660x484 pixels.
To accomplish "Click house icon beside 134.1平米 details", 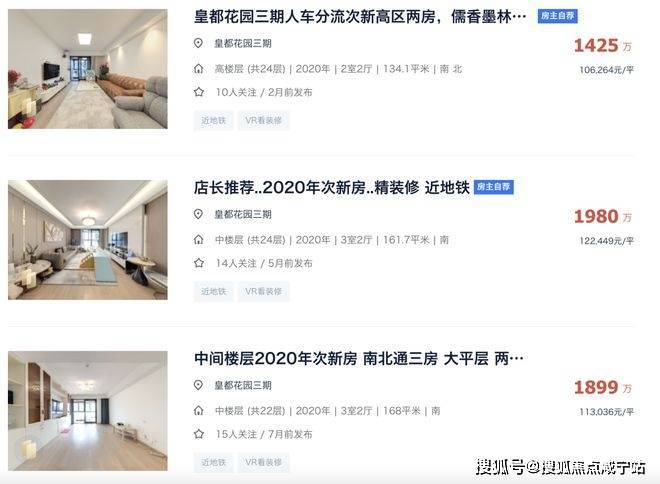I will coord(198,69).
